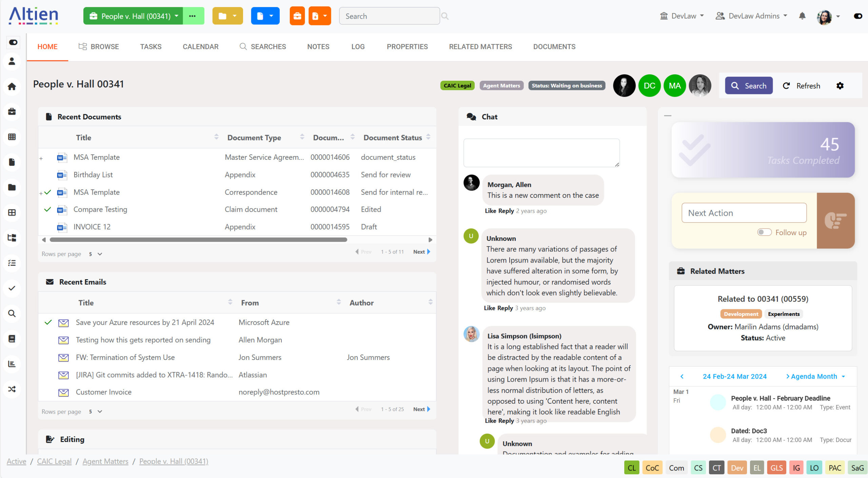
Task: Click the orange briefcase toolbar icon
Action: pos(297,16)
